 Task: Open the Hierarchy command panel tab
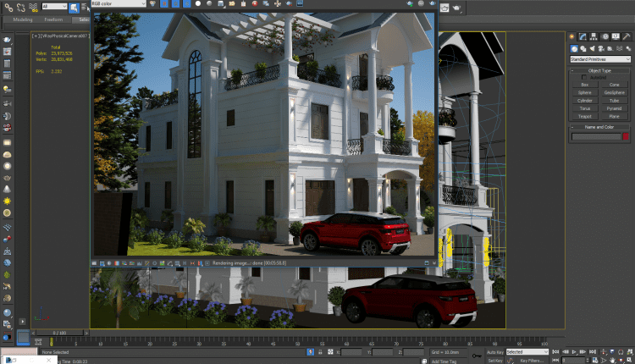click(594, 37)
